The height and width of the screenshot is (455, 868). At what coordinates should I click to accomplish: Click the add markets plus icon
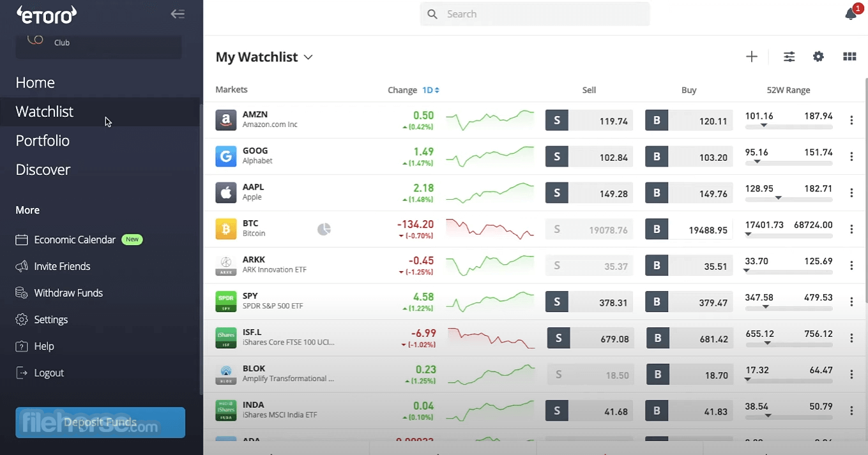[x=752, y=57]
